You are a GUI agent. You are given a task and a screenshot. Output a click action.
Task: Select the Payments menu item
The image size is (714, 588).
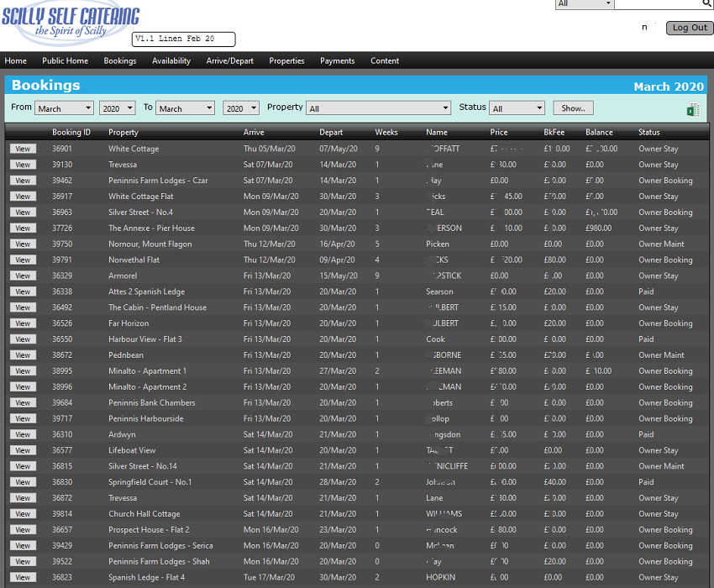tap(337, 60)
